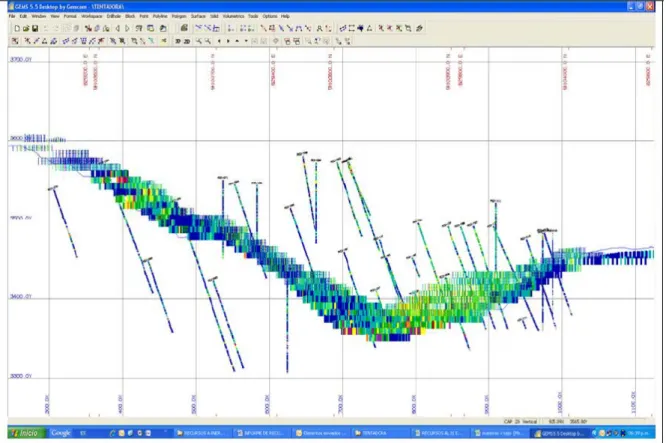
Task: Click the taskbar clock
Action: (x=638, y=433)
